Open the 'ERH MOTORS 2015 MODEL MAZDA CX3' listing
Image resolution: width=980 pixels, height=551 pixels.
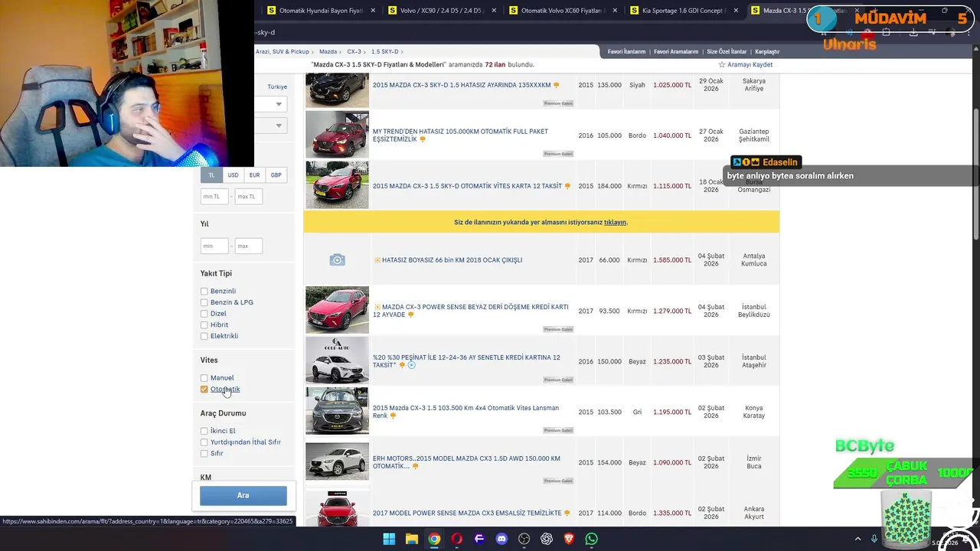(x=466, y=462)
